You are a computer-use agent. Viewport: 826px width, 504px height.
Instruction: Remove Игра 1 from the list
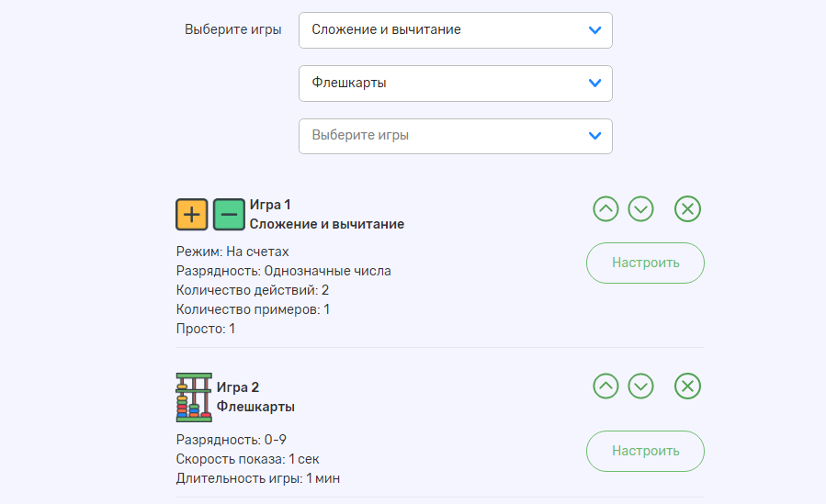[687, 209]
